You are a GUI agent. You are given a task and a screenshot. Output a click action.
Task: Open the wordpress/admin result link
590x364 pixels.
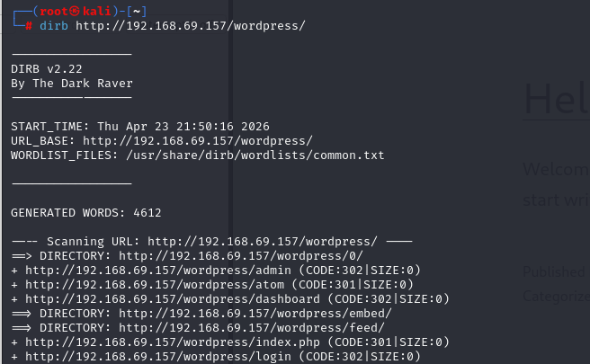click(x=158, y=271)
